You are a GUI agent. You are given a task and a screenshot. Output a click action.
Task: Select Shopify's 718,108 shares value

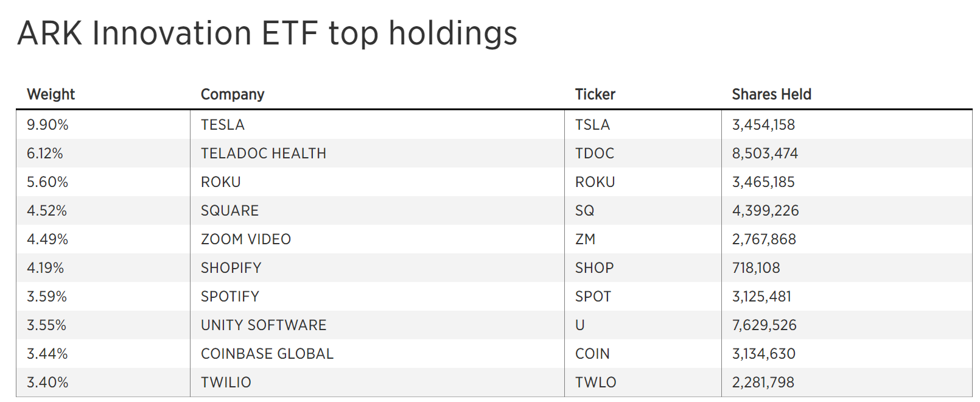(x=756, y=268)
